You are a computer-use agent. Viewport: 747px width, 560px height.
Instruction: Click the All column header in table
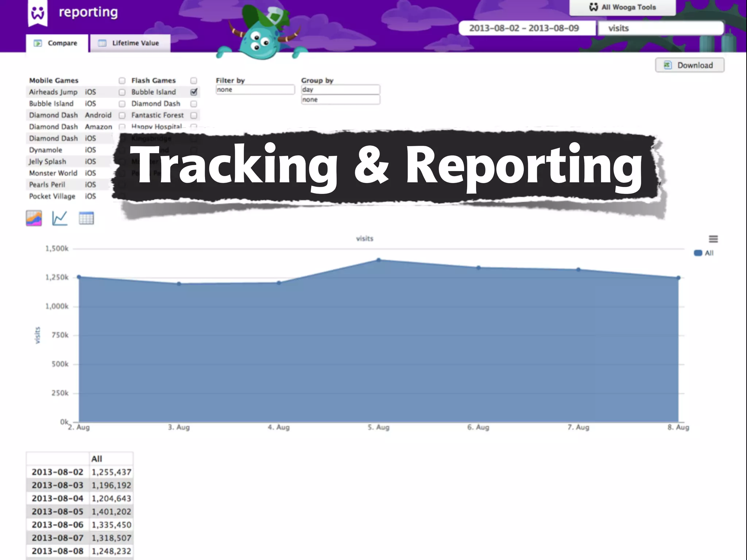pyautogui.click(x=111, y=459)
